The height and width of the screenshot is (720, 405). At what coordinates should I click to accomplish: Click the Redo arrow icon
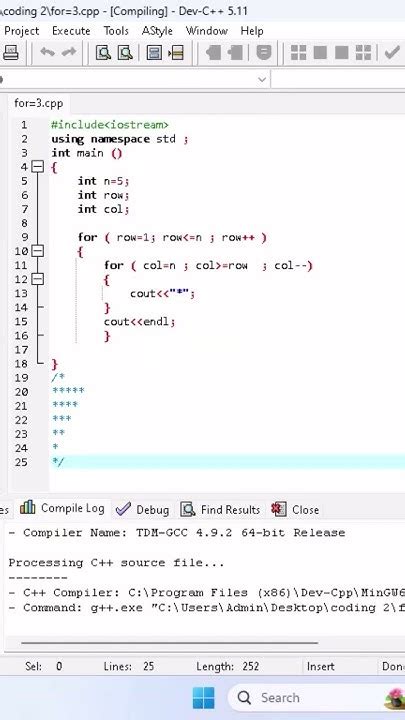[x=69, y=52]
